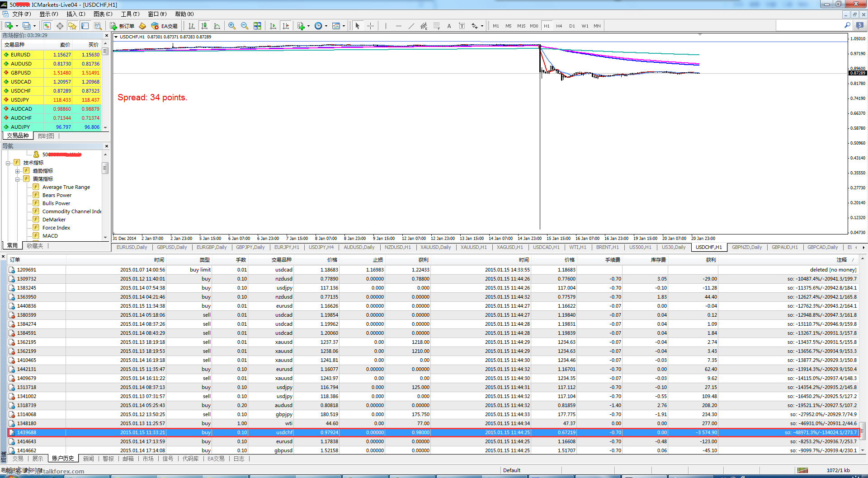Select the Fibonacci retracement tool
Image resolution: width=868 pixels, height=478 pixels.
[436, 26]
